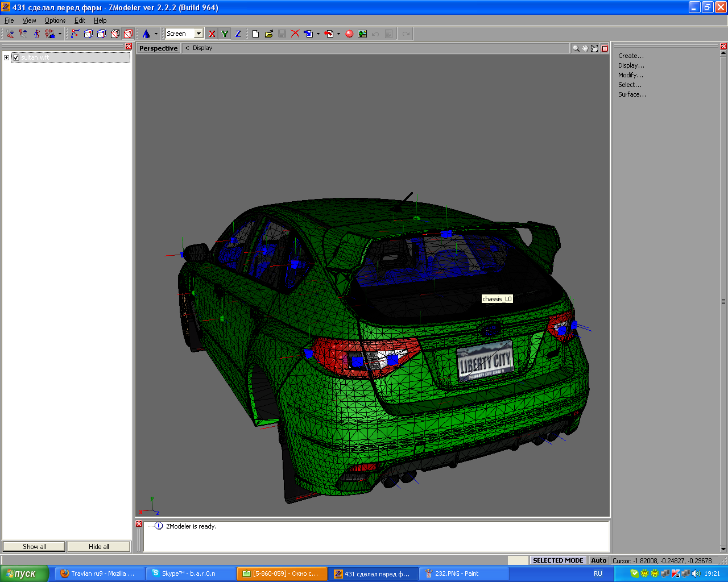Image resolution: width=728 pixels, height=582 pixels.
Task: Expand the sultan.wft tree node
Action: (x=6, y=57)
